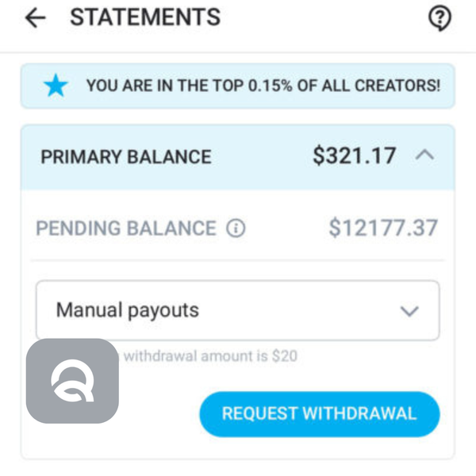Click the $321.17 primary balance amount
The width and height of the screenshot is (476, 476).
(354, 155)
